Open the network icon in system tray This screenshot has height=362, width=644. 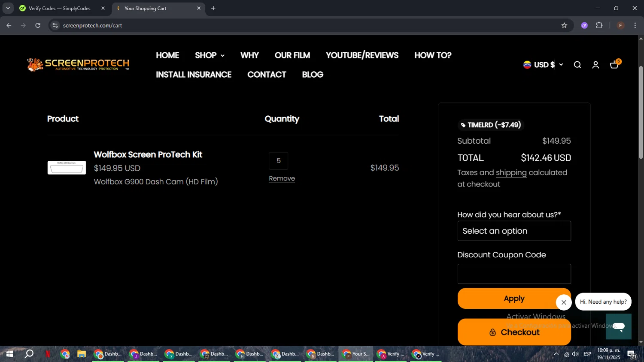point(566,354)
